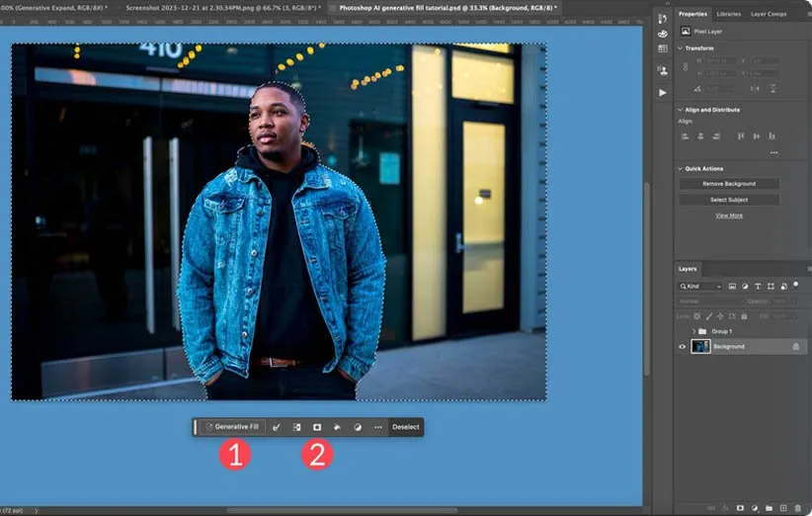The image size is (812, 516).
Task: Toggle the layer filter on/off switch
Action: 796,284
